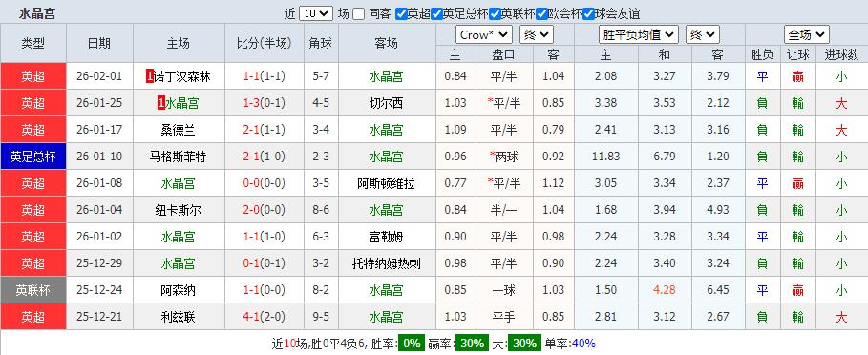868x355 pixels.
Task: Open the 全场 period dropdown
Action: click(807, 35)
